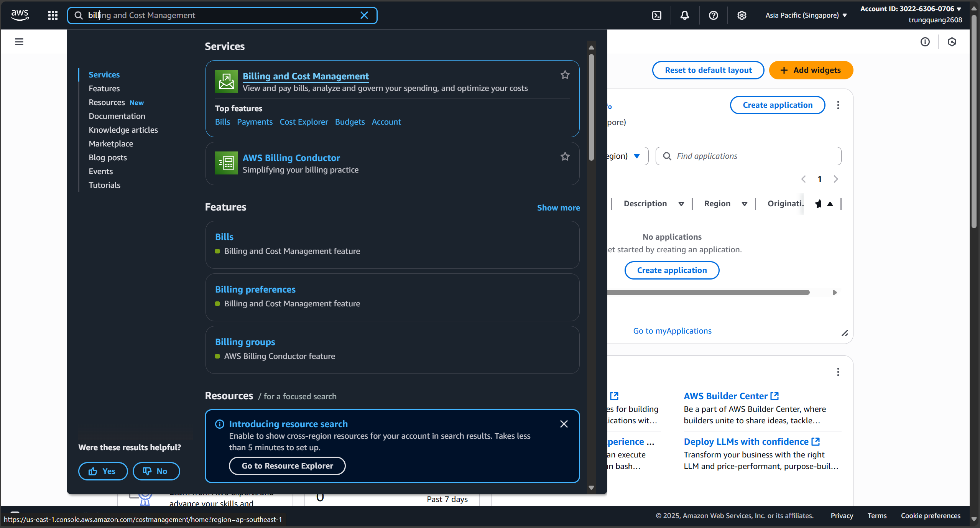Click the No thumbs-down feedback button
Screen dimensions: 980x528
click(156, 471)
